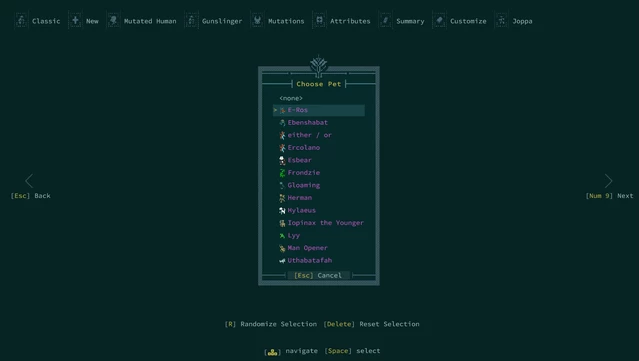Select the Lyy pet name
Screen dimensions: 639x361
click(293, 236)
